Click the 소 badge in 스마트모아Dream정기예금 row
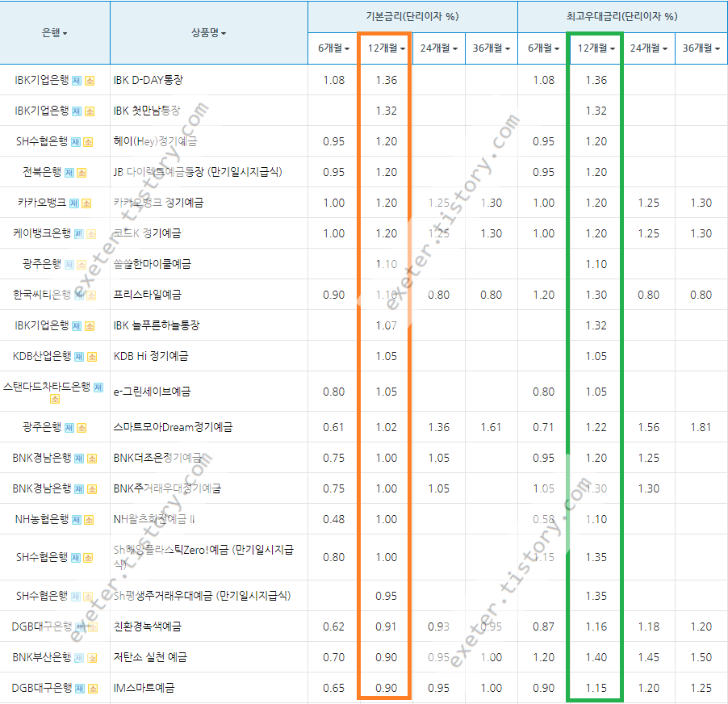 click(x=82, y=428)
